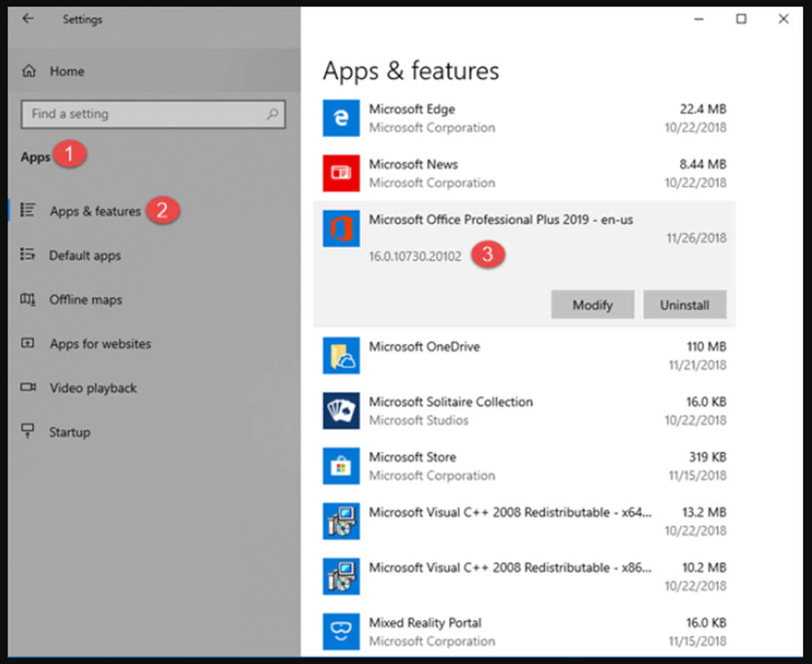Screen dimensions: 812x664
Task: Click the Microsoft OneDrive app icon
Action: pyautogui.click(x=341, y=356)
